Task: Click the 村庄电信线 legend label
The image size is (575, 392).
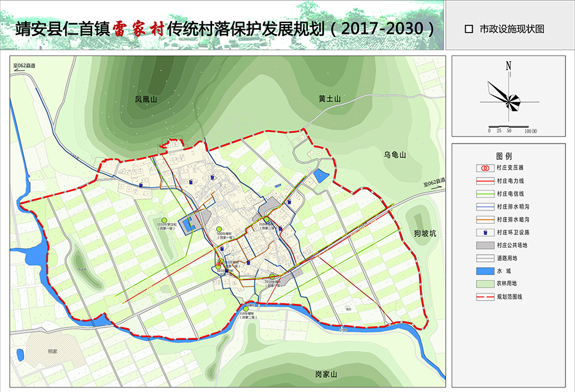Action: (510, 194)
